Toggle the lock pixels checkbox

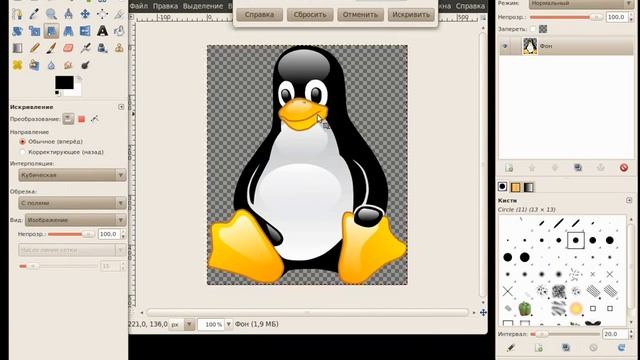[533, 29]
